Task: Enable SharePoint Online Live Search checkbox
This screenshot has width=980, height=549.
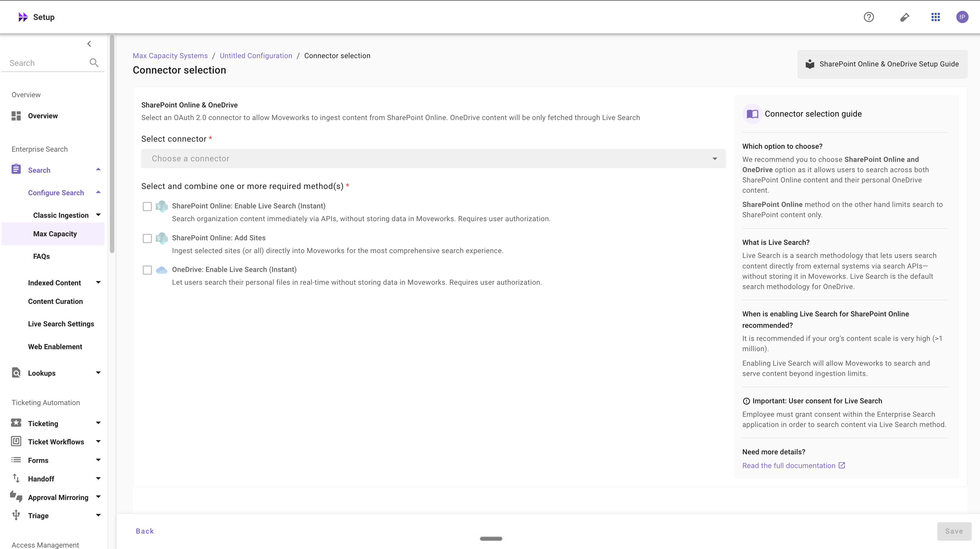Action: (147, 206)
